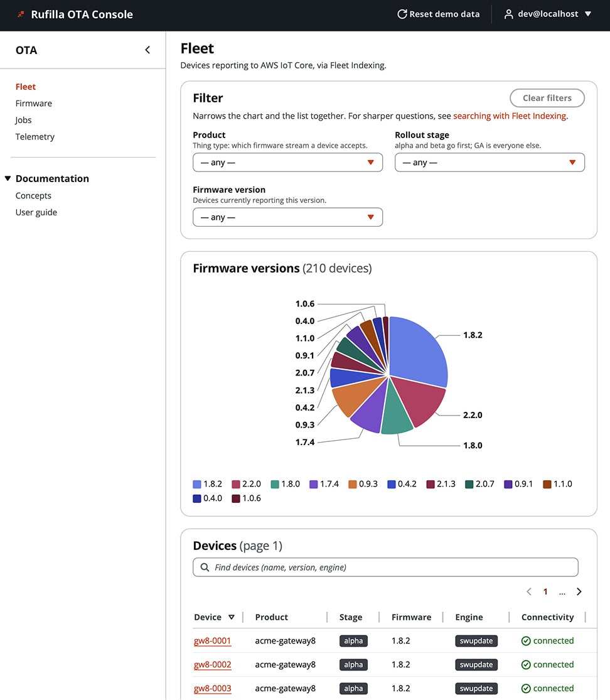
Task: Click the Rufilla logo icon
Action: point(21,14)
